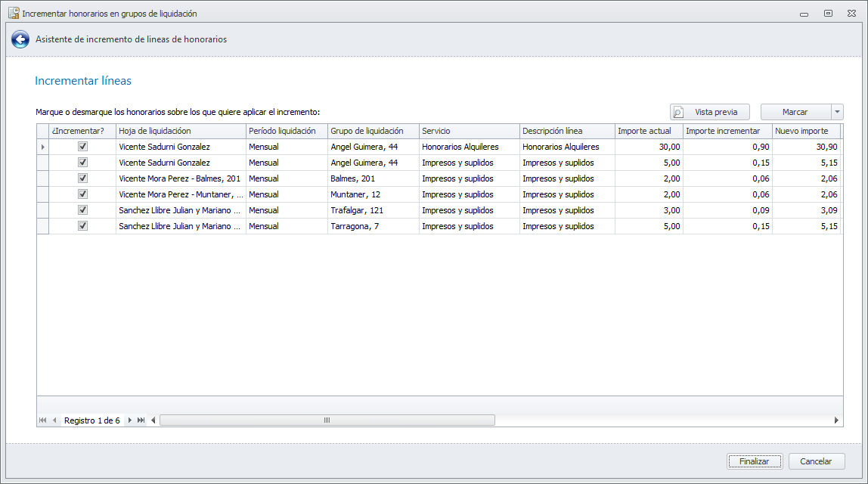
Task: Go back using the blue arrow icon
Action: pyautogui.click(x=20, y=39)
